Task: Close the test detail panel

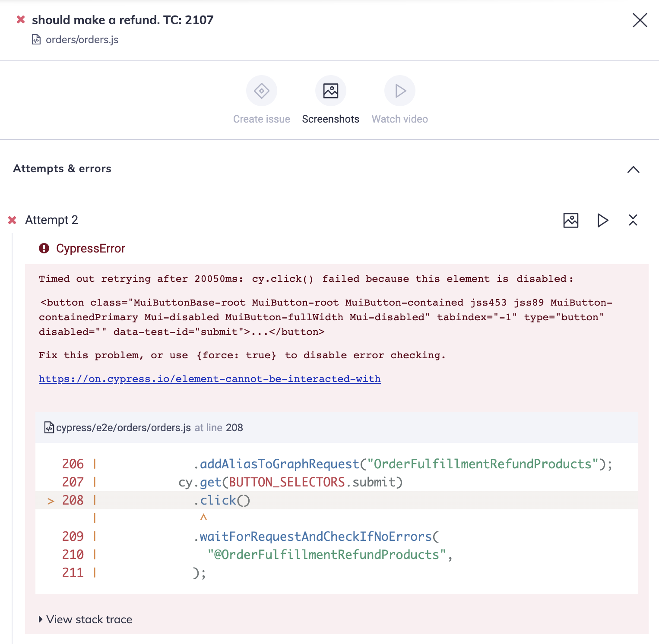Action: (x=640, y=20)
